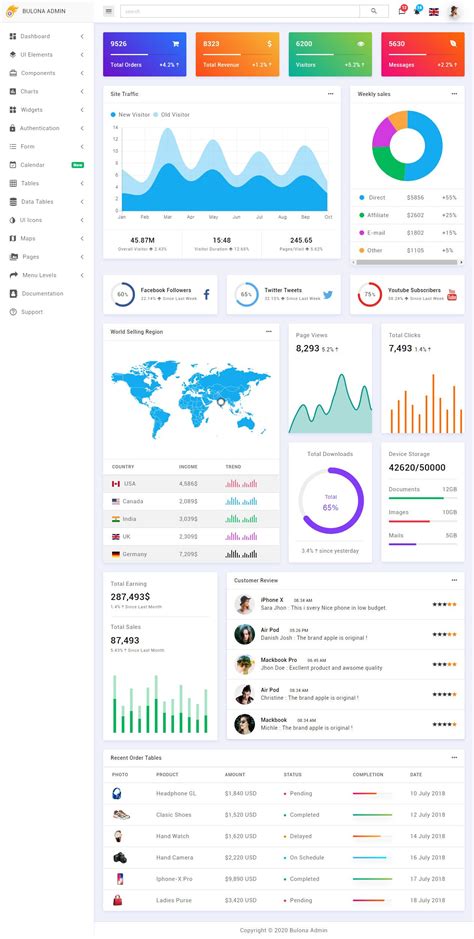Viewport: 474px width, 939px height.
Task: Open the Form menu item
Action: (47, 147)
